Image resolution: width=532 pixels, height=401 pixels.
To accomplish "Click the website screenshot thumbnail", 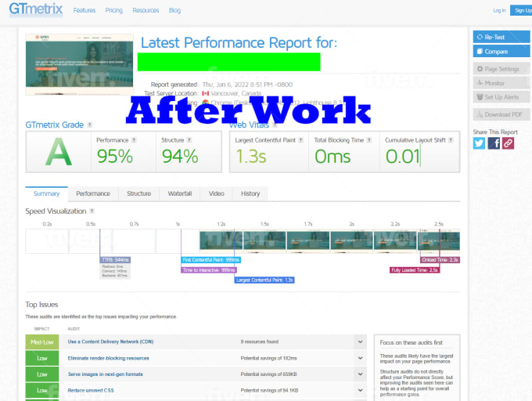I will [x=79, y=64].
